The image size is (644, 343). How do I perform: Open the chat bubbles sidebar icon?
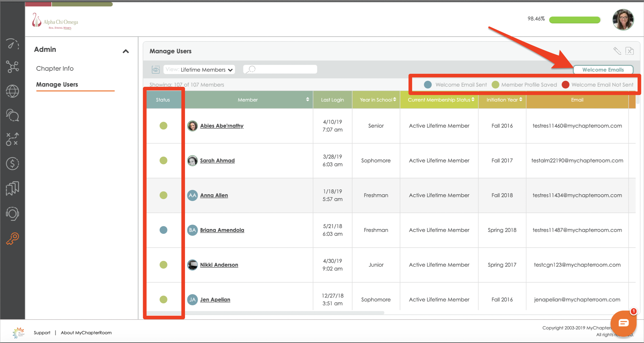pos(12,115)
